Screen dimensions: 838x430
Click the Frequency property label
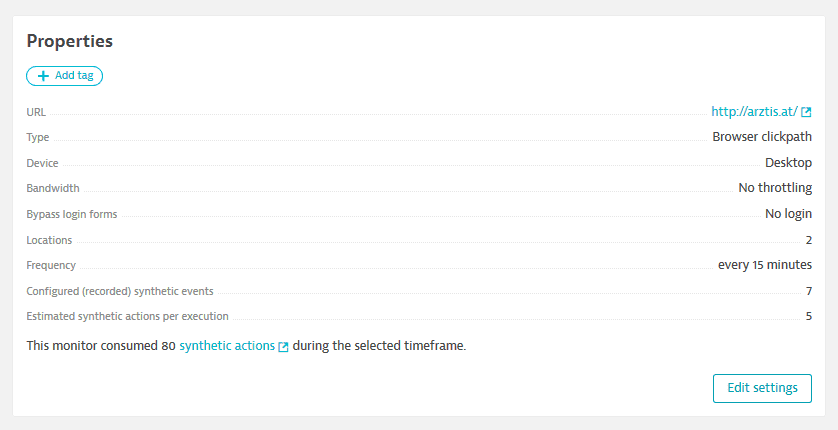51,265
